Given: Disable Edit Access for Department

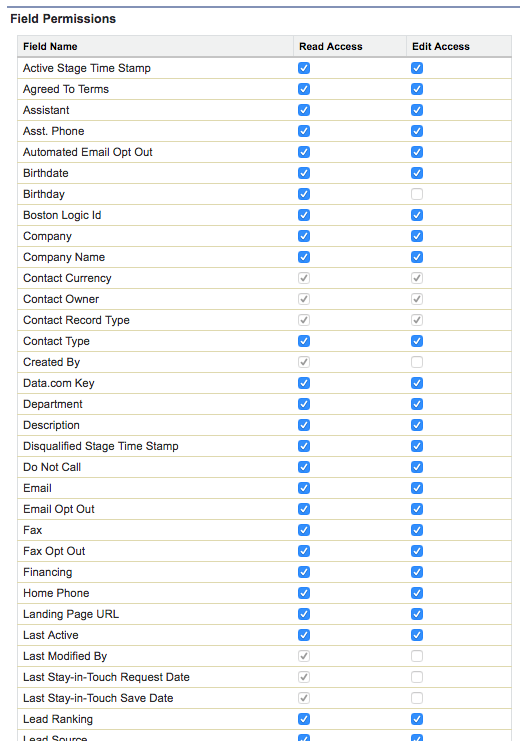Looking at the screenshot, I should (417, 404).
